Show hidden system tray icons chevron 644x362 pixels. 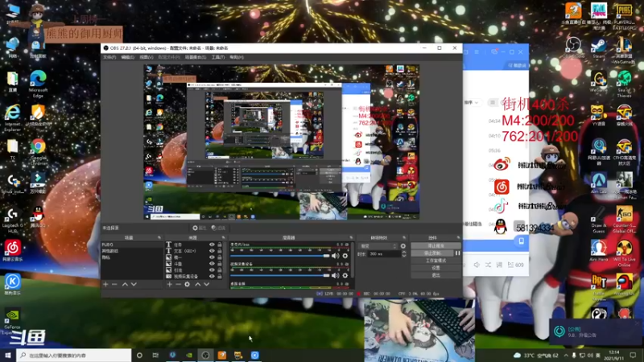[x=567, y=355]
